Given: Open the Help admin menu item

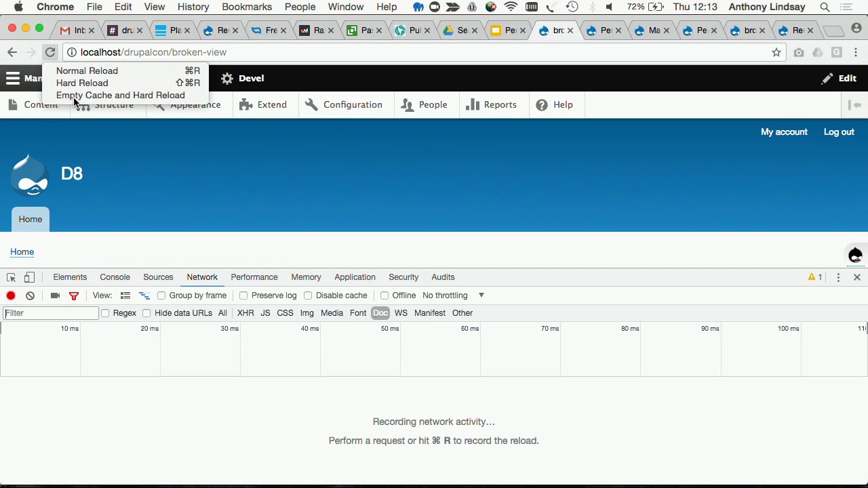Looking at the screenshot, I should click(x=555, y=105).
